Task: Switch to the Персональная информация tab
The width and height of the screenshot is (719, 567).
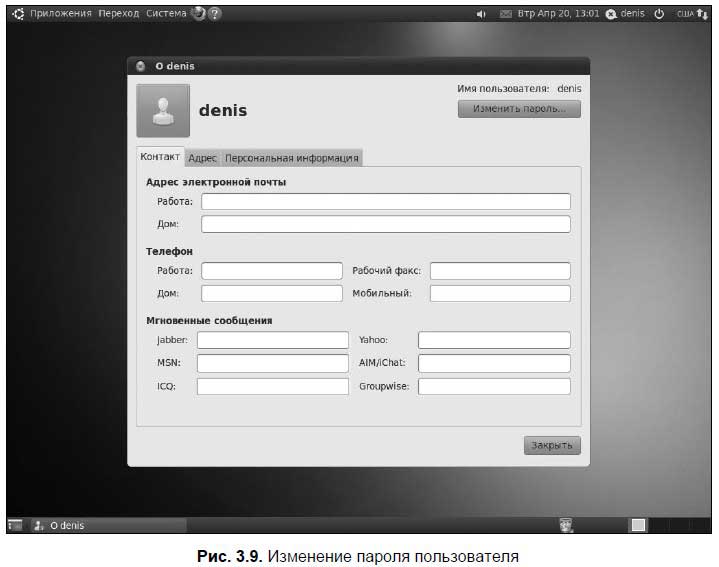Action: tap(291, 158)
